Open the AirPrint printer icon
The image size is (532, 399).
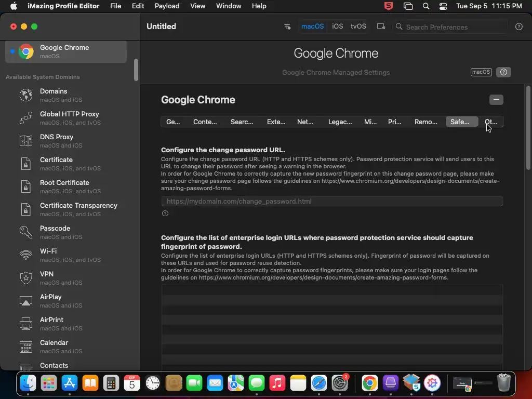pyautogui.click(x=26, y=324)
